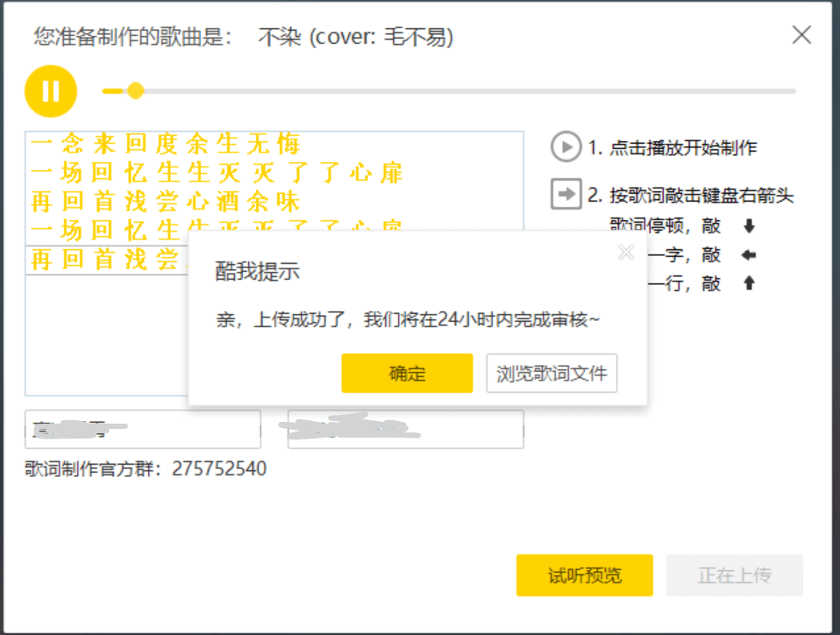840x635 pixels.
Task: Click the up arrow icon in the instructions
Action: (x=748, y=283)
